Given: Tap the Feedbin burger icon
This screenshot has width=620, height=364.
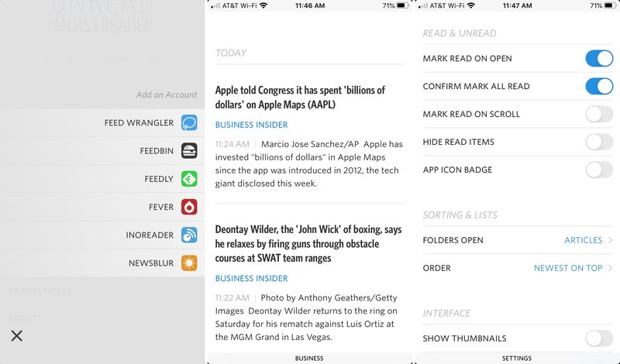Looking at the screenshot, I should pos(189,150).
